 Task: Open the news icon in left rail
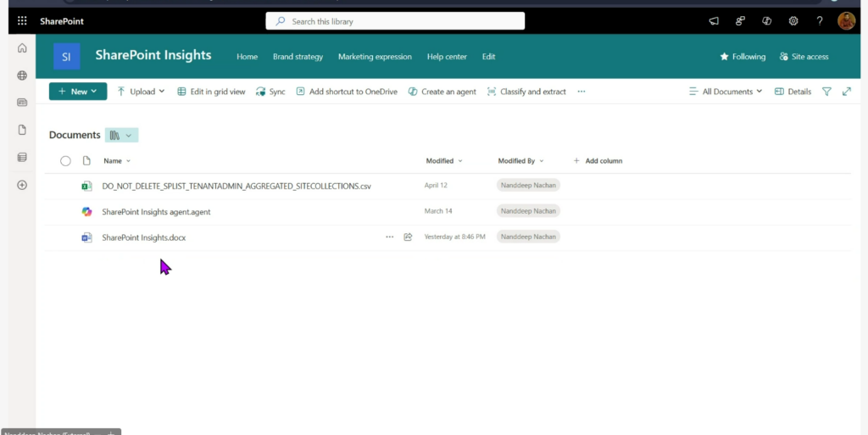[22, 103]
